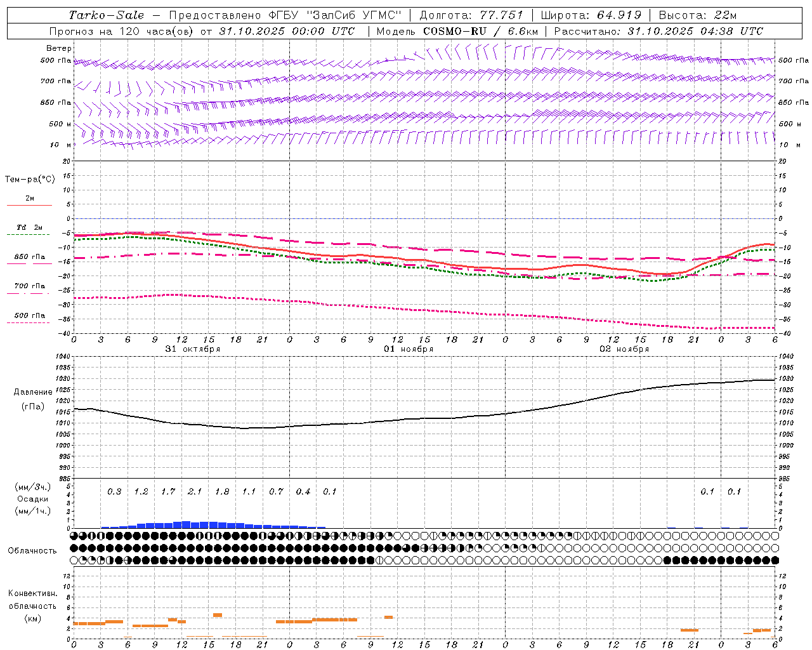This screenshot has width=812, height=650.
Task: Click the Рассчитано: 31.10.2025 04:38 UTC timestamp
Action: [x=658, y=31]
